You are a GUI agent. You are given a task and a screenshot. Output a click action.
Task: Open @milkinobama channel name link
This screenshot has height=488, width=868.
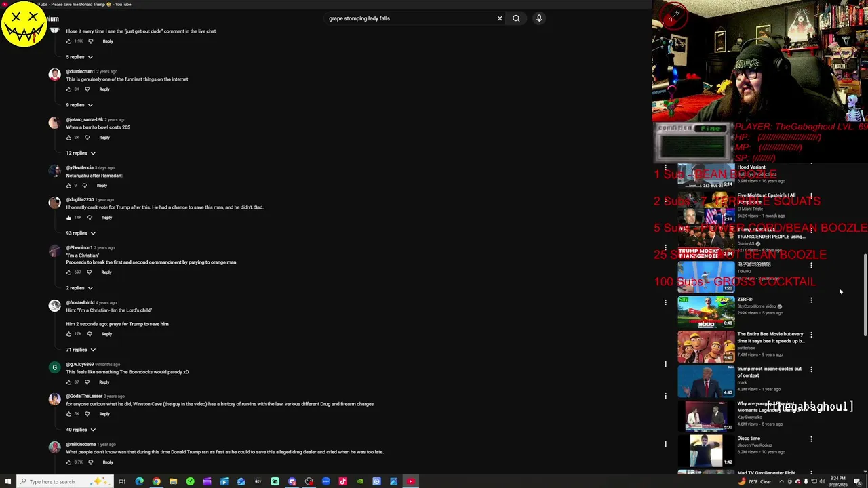click(x=81, y=445)
